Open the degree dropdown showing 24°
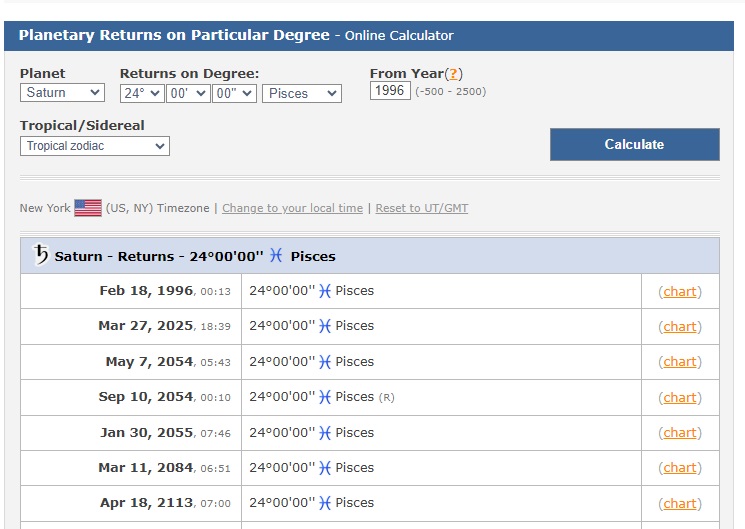This screenshot has width=745, height=529. 141,93
